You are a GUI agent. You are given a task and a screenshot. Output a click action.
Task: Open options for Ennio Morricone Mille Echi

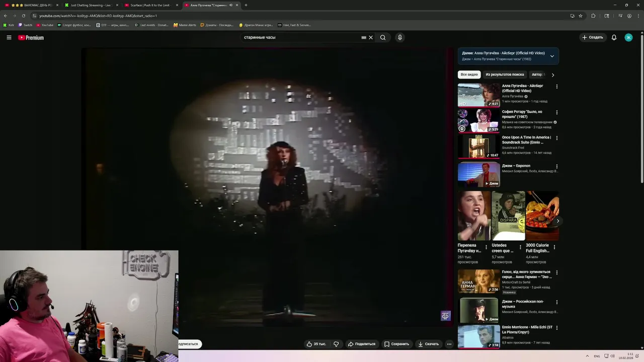coord(556,327)
